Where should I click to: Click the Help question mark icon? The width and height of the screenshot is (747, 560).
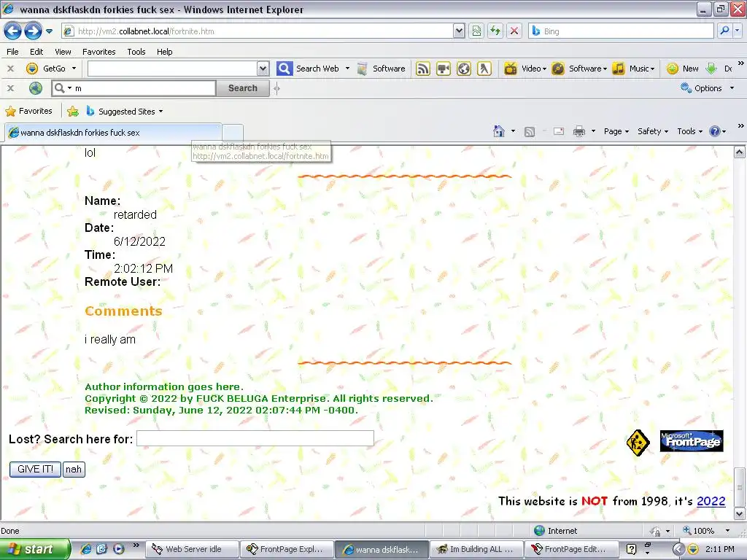[715, 131]
